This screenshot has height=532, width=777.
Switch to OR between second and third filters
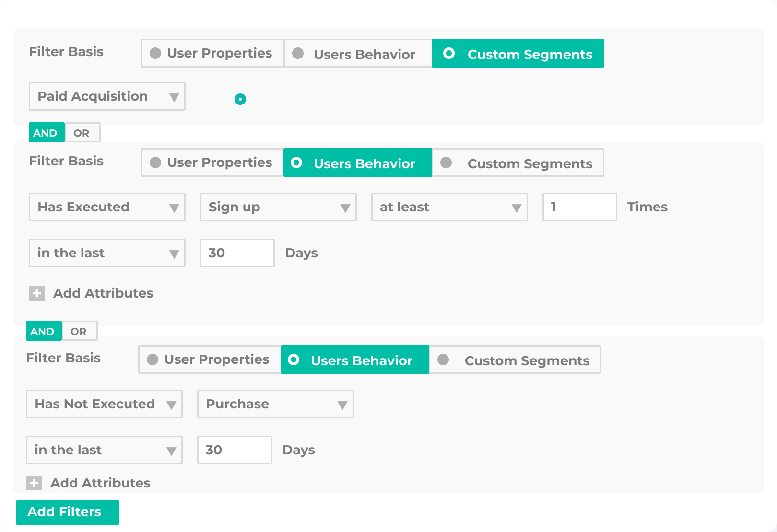[x=79, y=331]
